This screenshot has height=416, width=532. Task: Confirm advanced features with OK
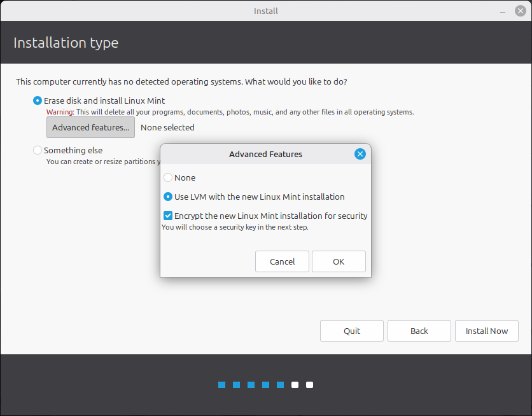tap(339, 261)
